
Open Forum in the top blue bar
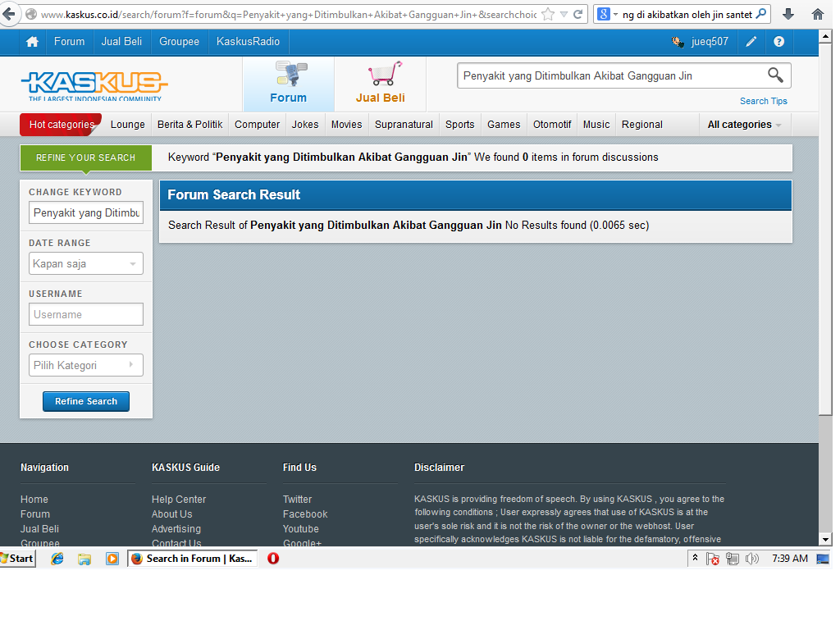pos(69,42)
